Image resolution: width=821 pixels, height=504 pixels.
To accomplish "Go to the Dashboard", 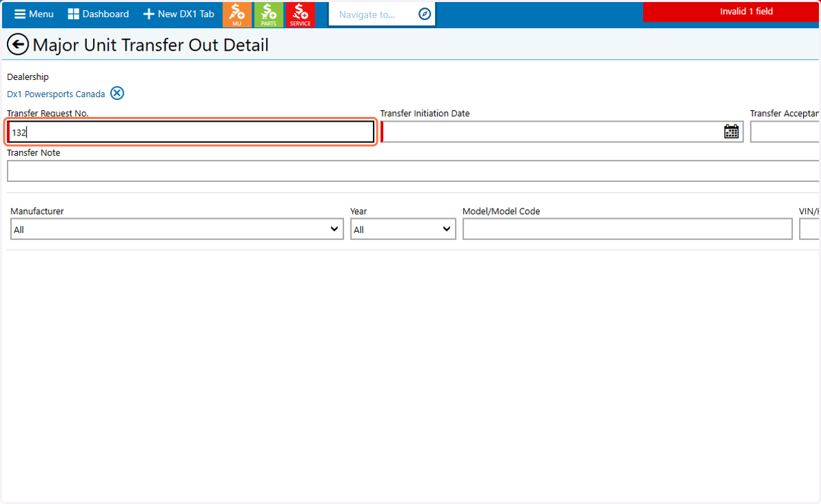I will 98,14.
